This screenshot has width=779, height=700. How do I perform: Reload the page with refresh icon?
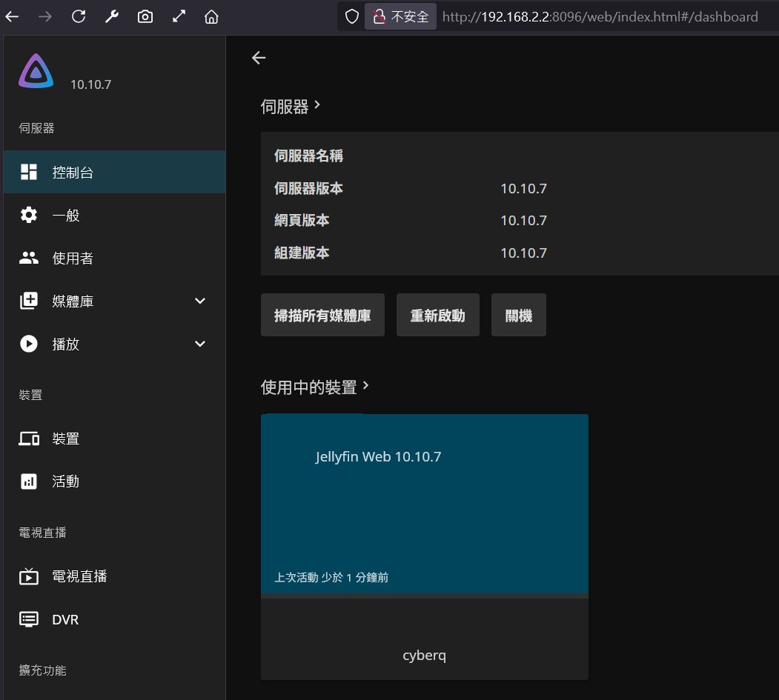[79, 17]
